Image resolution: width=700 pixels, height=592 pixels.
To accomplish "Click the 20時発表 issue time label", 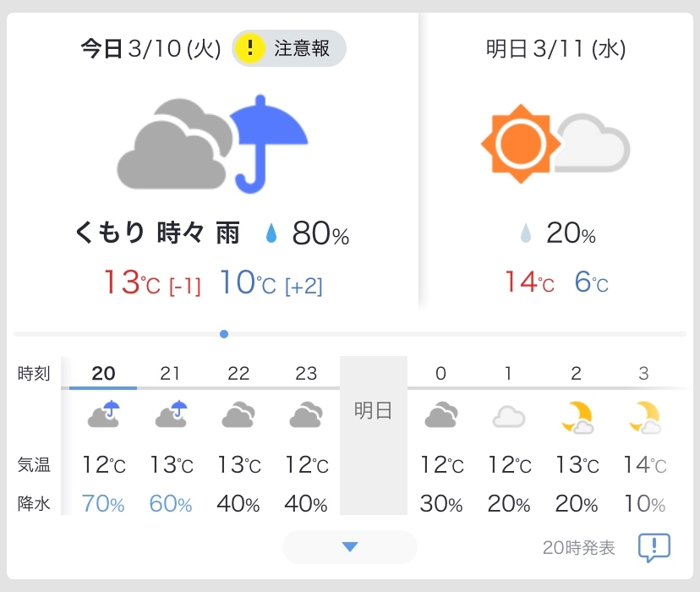I will (578, 548).
